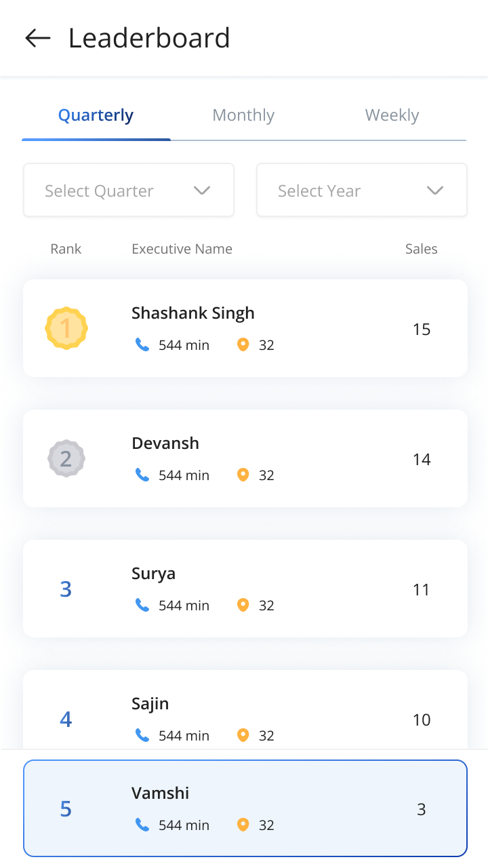Select Surya's leaderboard card

245,589
